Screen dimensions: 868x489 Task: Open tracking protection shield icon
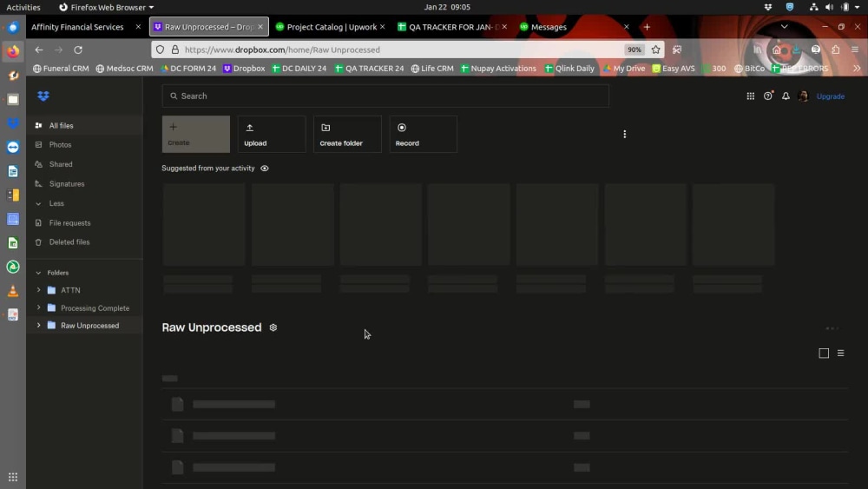click(x=160, y=50)
